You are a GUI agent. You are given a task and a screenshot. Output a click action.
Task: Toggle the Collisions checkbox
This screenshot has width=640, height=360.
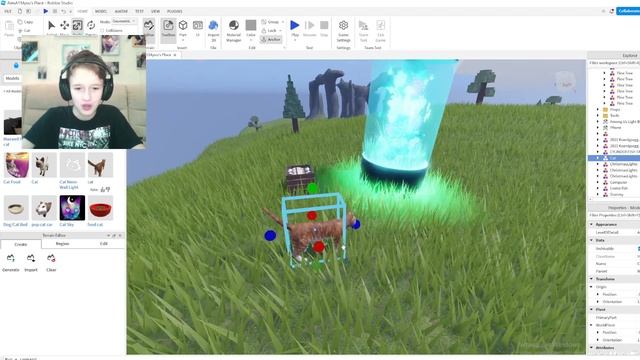(x=102, y=30)
